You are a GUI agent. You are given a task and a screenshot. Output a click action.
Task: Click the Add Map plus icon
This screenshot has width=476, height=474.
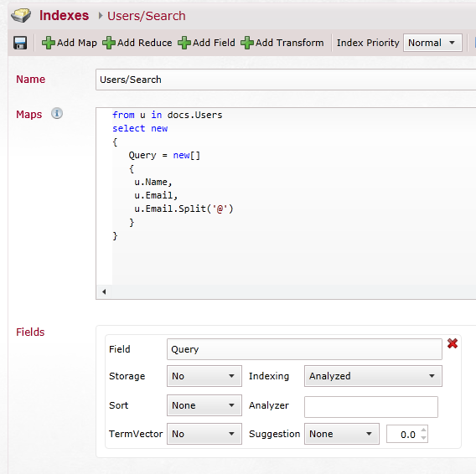pos(49,43)
